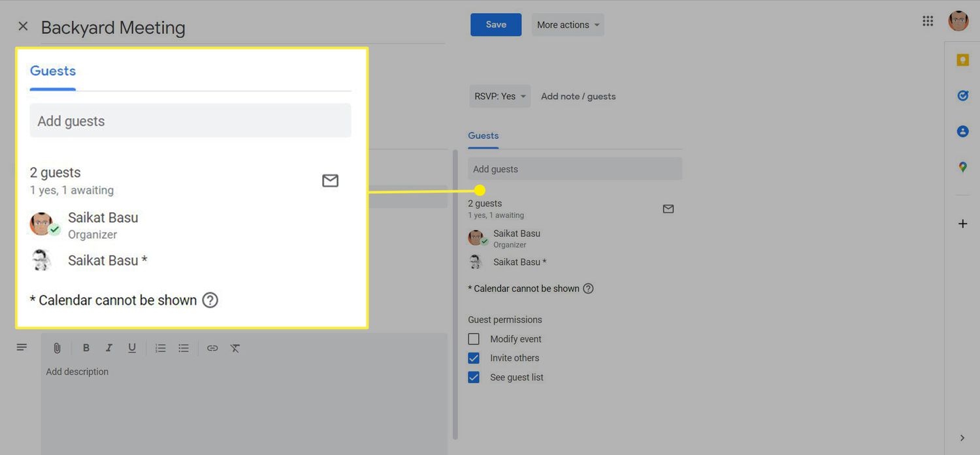Viewport: 980px width, 455px height.
Task: Uncheck the Invite others permission
Action: (x=474, y=358)
